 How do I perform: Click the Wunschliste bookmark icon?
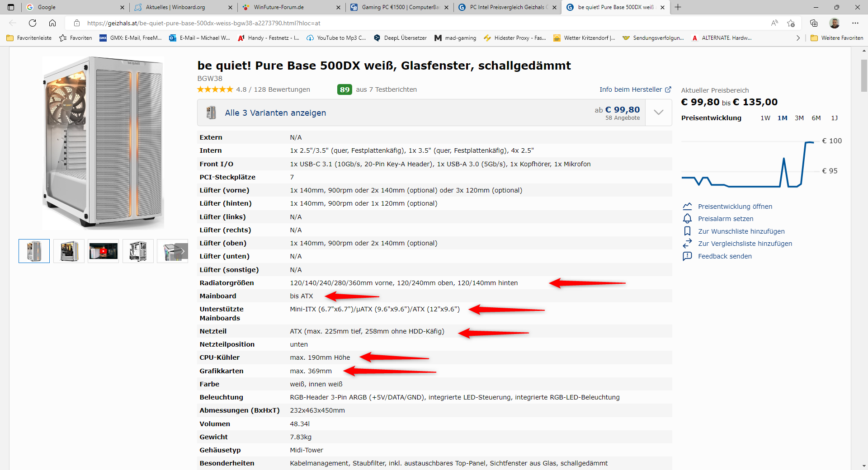click(687, 231)
